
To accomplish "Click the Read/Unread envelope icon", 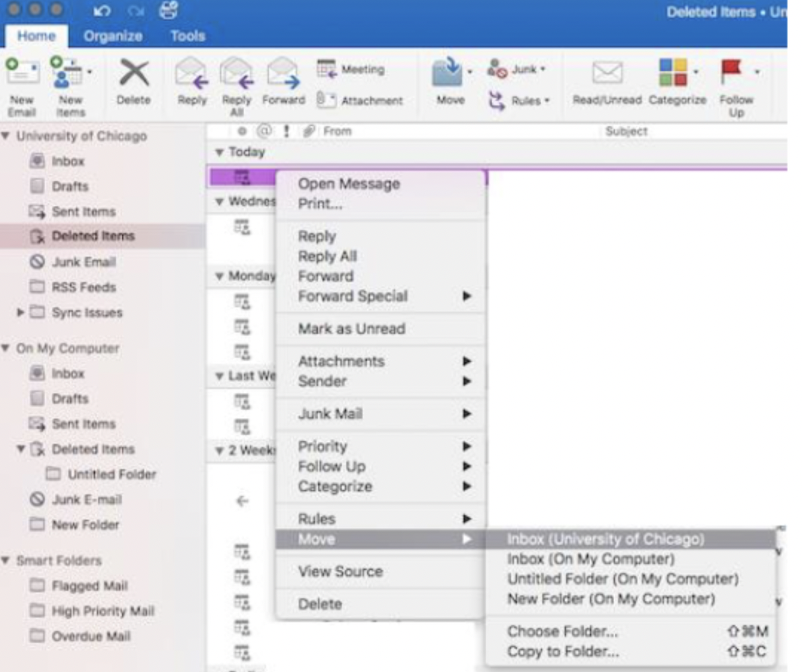I will coord(607,73).
